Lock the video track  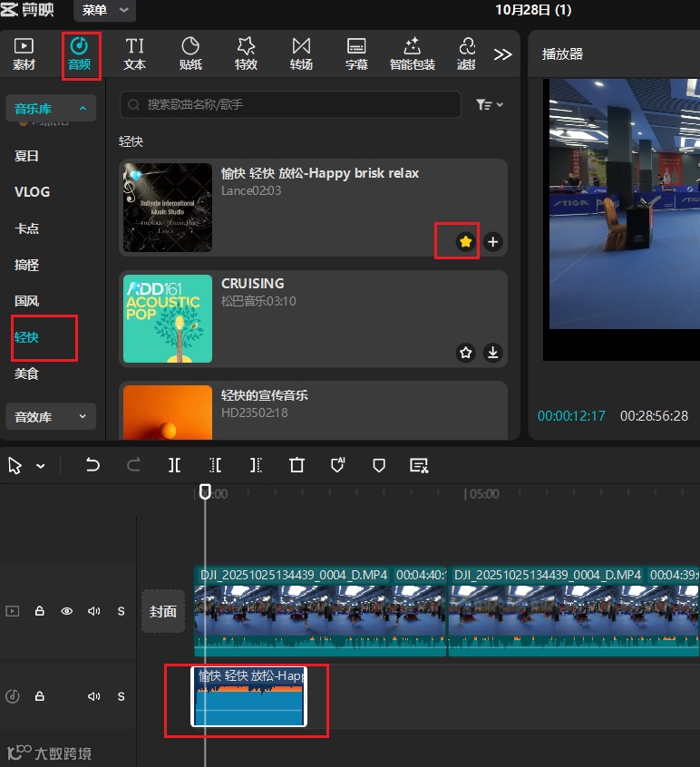40,612
